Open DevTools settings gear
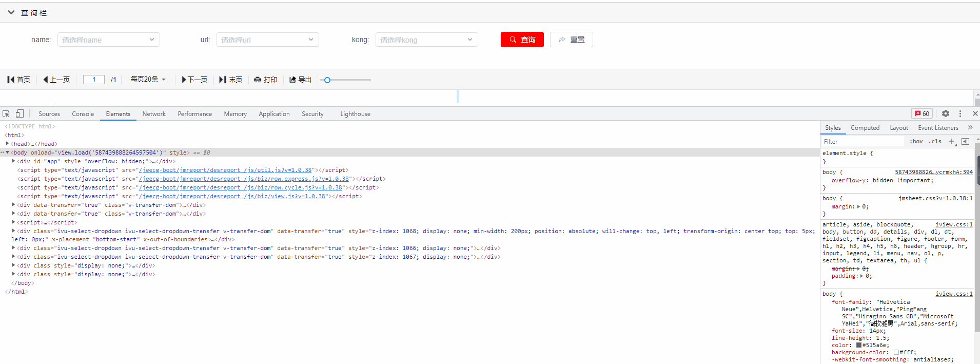 (x=946, y=114)
